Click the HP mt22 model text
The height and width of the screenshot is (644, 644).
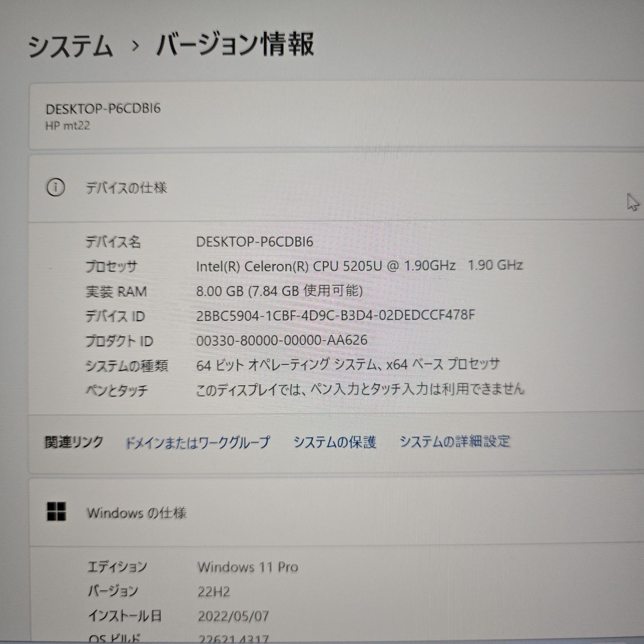click(x=68, y=126)
